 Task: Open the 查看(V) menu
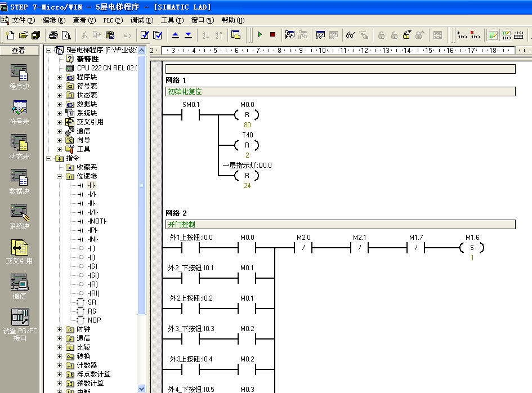(84, 20)
